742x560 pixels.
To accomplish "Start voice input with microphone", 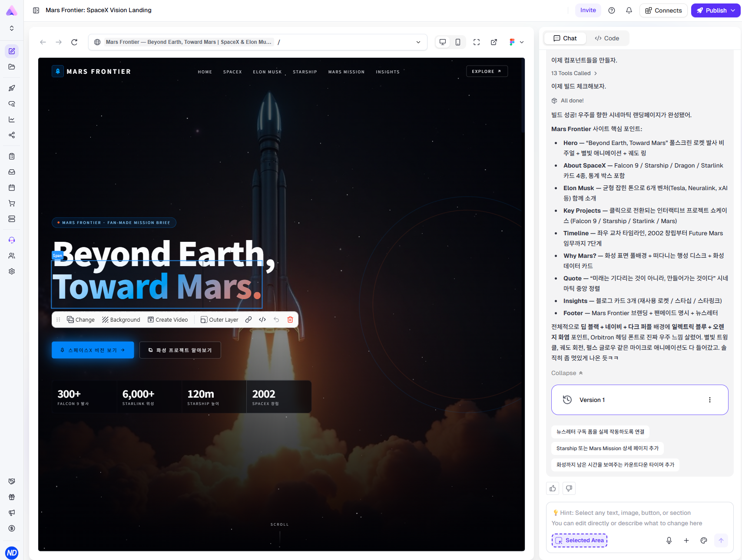I will [x=669, y=540].
